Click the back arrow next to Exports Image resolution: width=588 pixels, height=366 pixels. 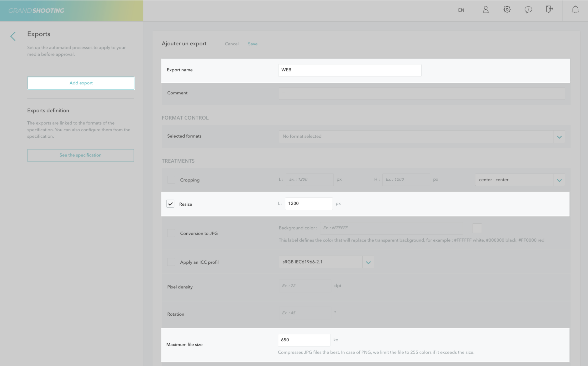pos(13,36)
